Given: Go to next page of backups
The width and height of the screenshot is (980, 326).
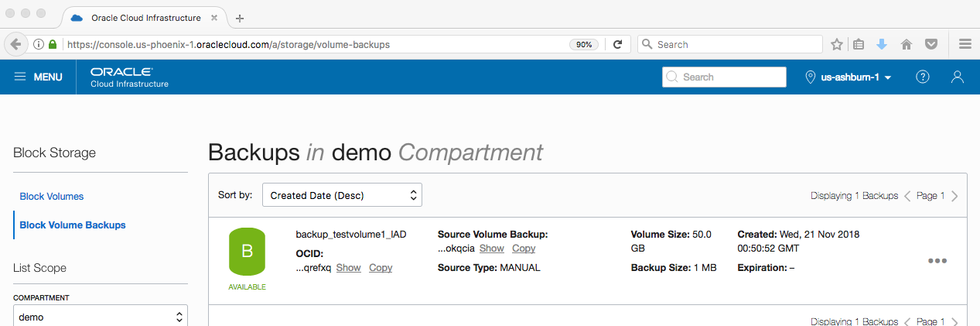Looking at the screenshot, I should (x=955, y=196).
